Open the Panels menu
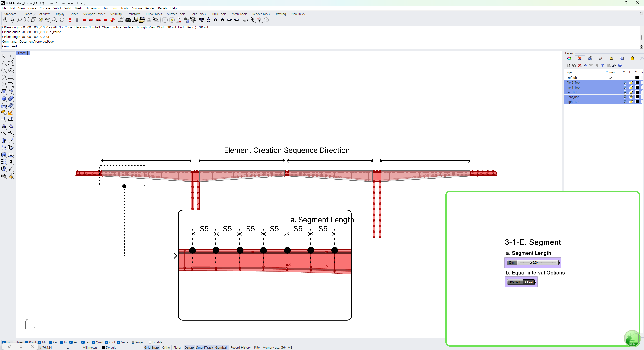This screenshot has width=644, height=350. coord(163,8)
